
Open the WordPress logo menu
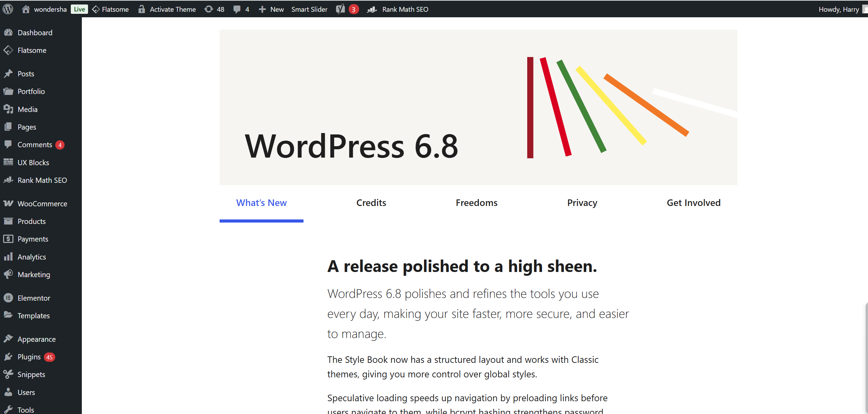pyautogui.click(x=8, y=9)
